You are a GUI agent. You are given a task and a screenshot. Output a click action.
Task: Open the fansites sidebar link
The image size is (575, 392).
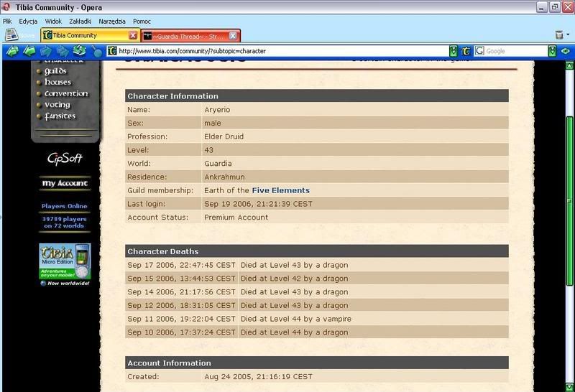(60, 116)
